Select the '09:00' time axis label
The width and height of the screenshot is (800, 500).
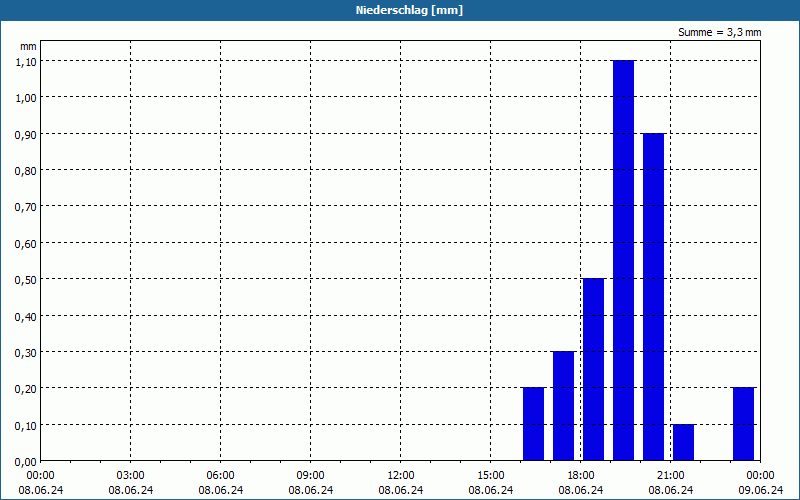(x=311, y=476)
